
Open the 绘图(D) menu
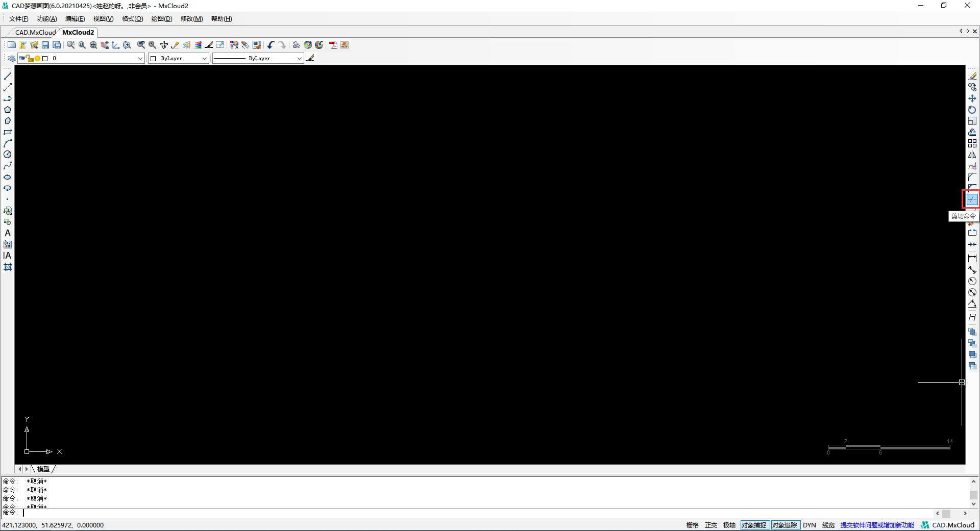pos(161,19)
